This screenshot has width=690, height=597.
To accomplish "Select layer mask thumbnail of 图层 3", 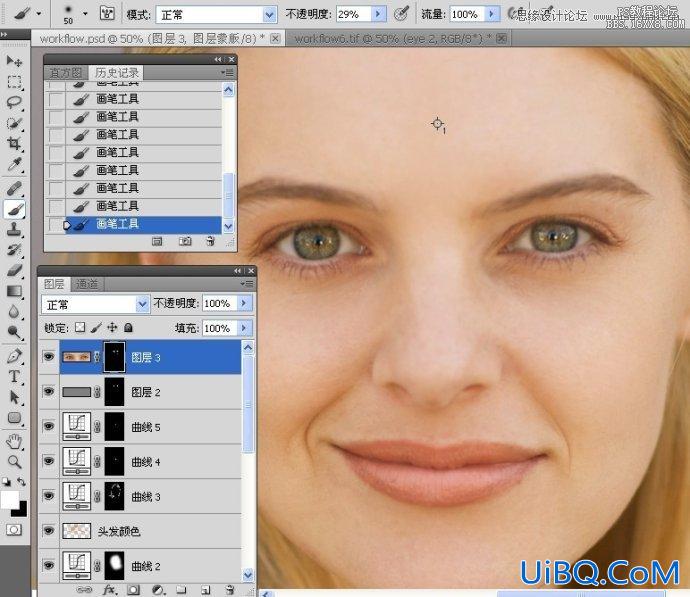I will (x=114, y=356).
